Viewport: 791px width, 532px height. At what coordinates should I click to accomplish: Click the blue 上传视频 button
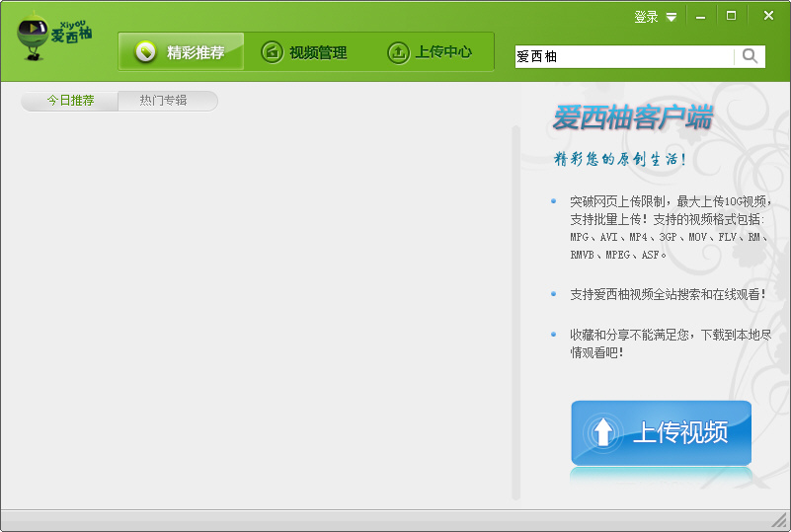point(662,432)
